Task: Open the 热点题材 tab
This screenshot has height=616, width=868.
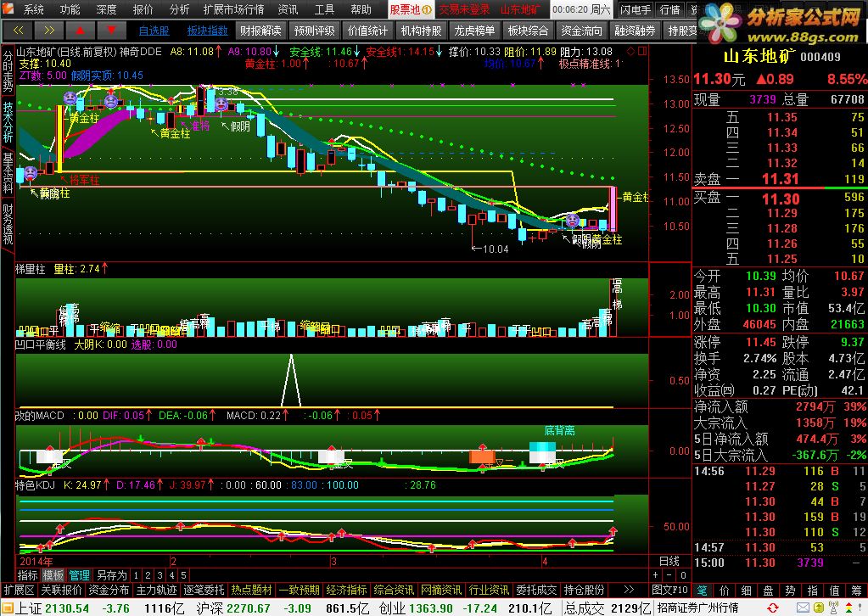Action: tap(251, 590)
